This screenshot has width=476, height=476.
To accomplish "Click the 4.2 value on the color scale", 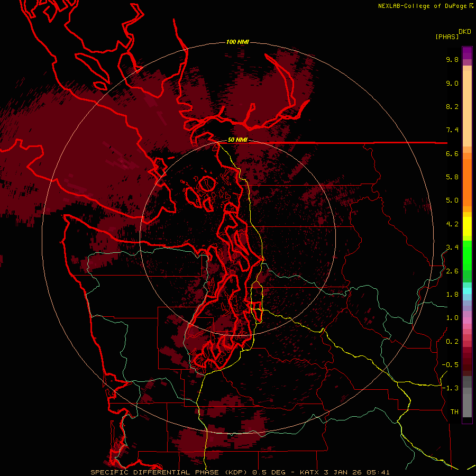I will [452, 224].
